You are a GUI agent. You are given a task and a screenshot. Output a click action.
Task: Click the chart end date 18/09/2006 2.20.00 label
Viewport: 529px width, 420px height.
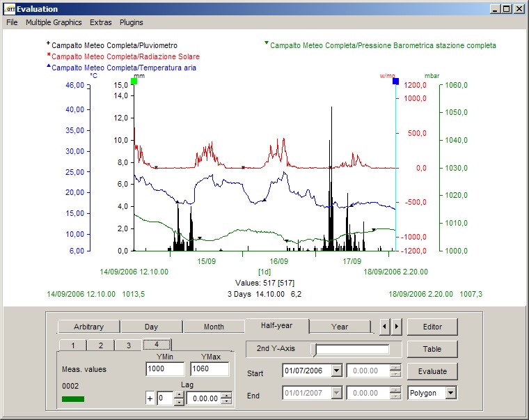pyautogui.click(x=395, y=272)
